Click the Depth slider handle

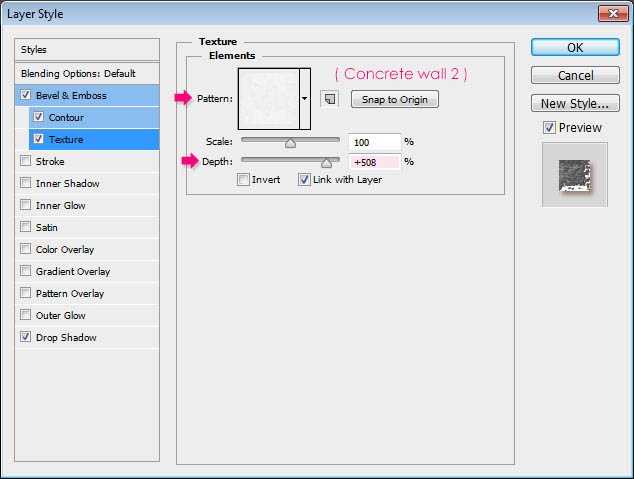tap(326, 162)
